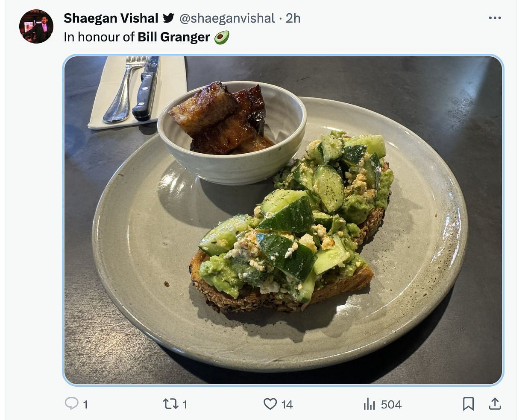Click the verified bird badge beside the name
The width and height of the screenshot is (528, 420).
coord(169,18)
